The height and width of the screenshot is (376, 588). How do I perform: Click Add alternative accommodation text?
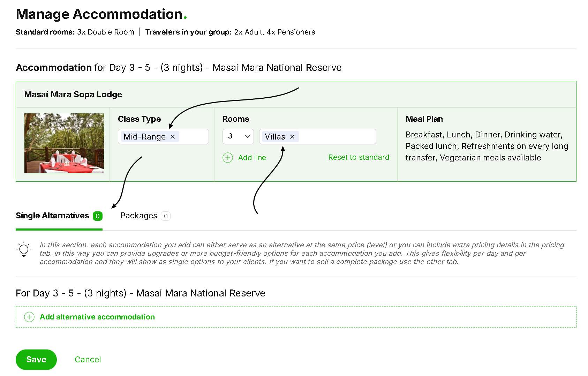[97, 317]
